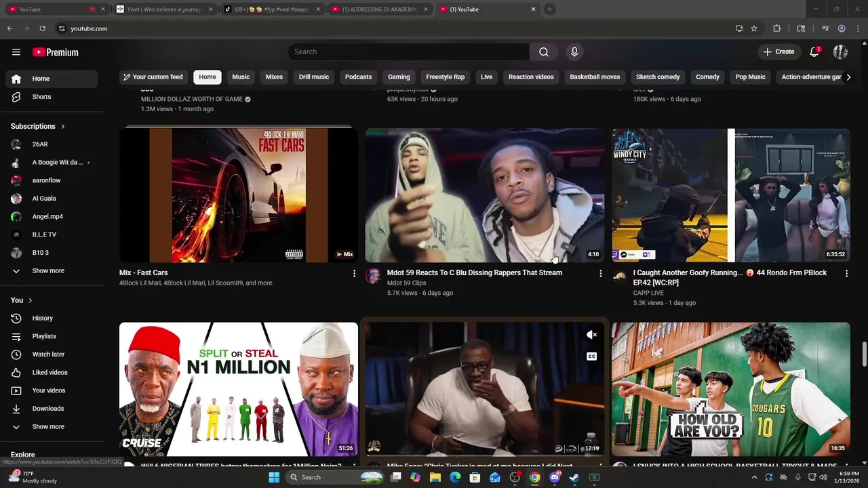
Task: Open Chrome extensions puzzle icon
Action: click(777, 28)
